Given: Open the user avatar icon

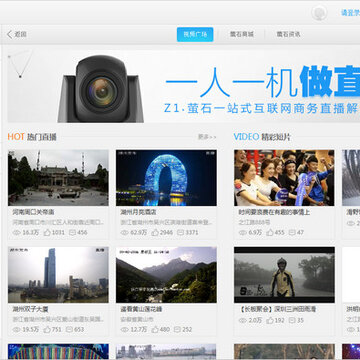Looking at the screenshot, I should 319,13.
